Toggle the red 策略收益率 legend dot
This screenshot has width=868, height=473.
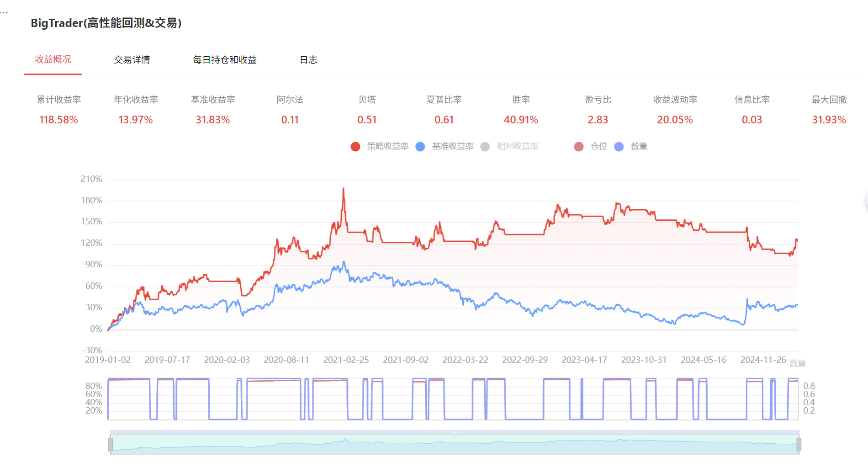click(355, 147)
